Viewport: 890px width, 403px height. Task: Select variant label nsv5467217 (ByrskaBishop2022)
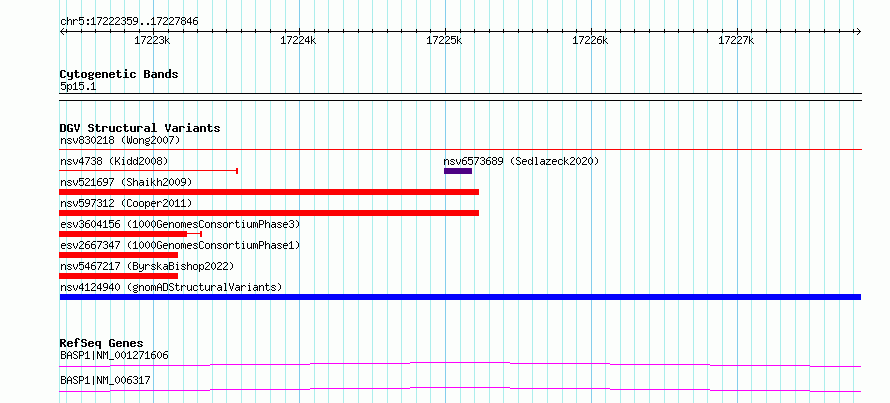coord(147,266)
